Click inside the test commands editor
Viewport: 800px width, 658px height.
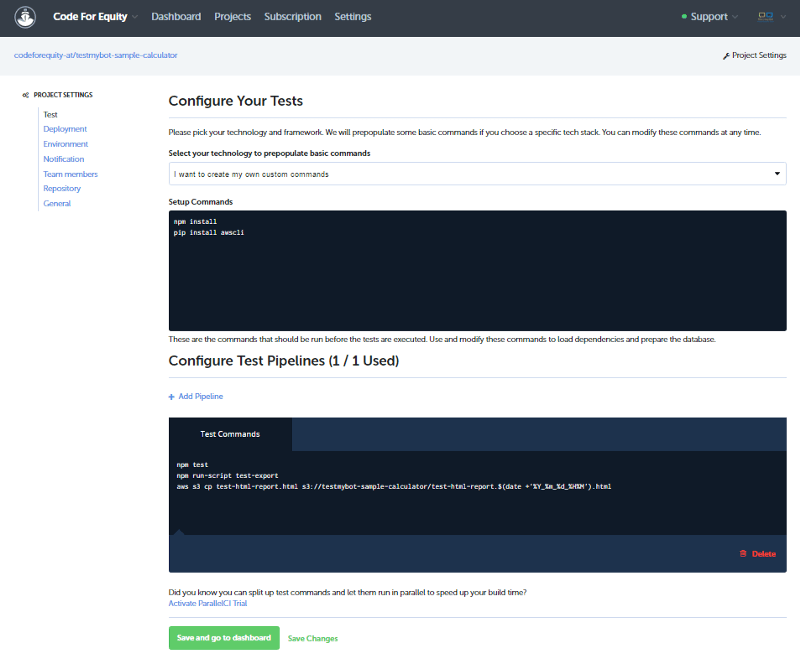coord(477,493)
